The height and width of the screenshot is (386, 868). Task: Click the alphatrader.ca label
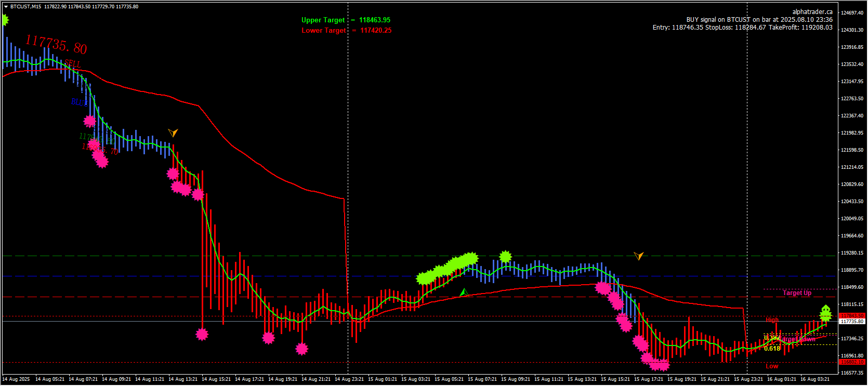click(x=812, y=12)
